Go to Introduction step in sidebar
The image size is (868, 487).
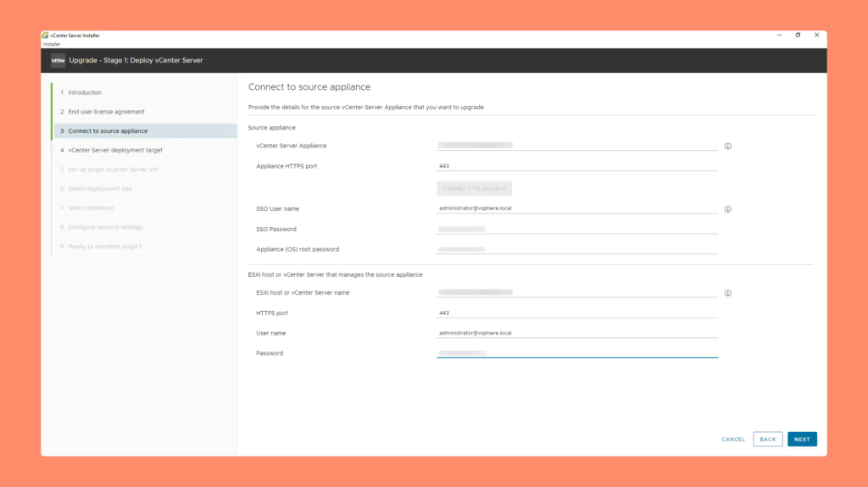85,92
